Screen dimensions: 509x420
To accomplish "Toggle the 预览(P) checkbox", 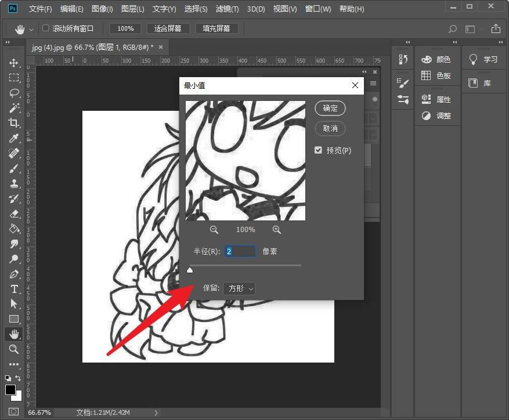I will point(318,150).
